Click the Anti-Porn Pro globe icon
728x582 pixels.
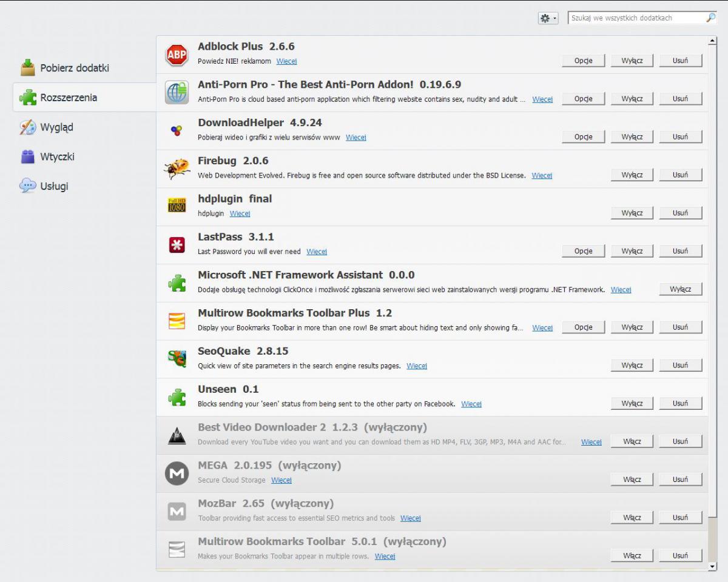pyautogui.click(x=177, y=93)
